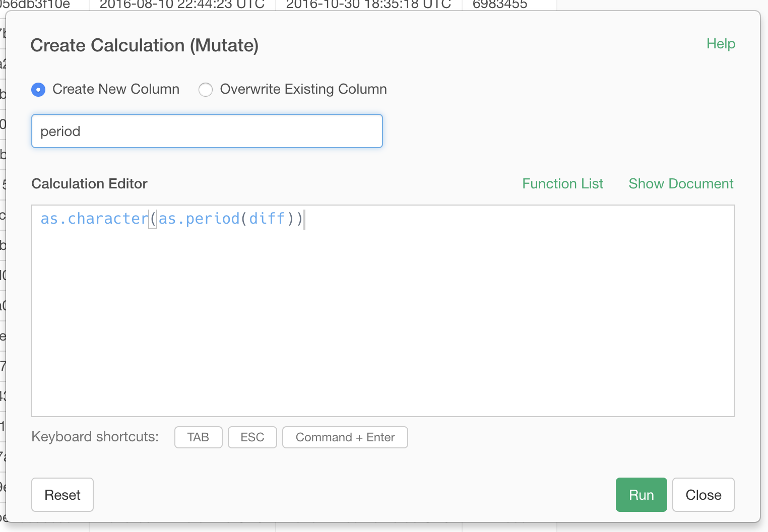This screenshot has height=532, width=768.
Task: Reset the calculation with the Reset button
Action: 62,495
